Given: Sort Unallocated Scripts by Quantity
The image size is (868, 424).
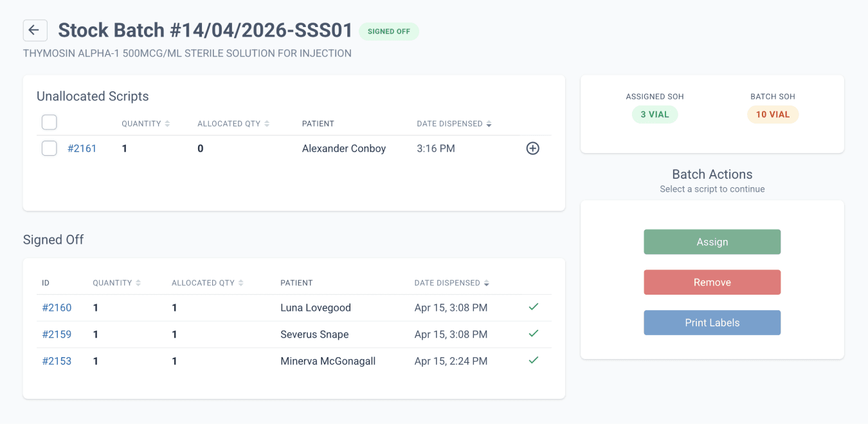Looking at the screenshot, I should point(145,124).
